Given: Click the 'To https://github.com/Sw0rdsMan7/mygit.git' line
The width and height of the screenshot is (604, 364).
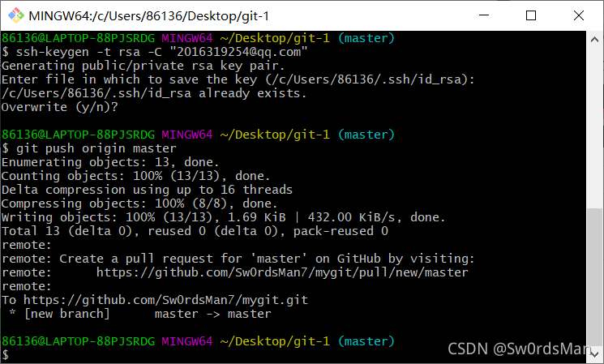Looking at the screenshot, I should pyautogui.click(x=155, y=300).
